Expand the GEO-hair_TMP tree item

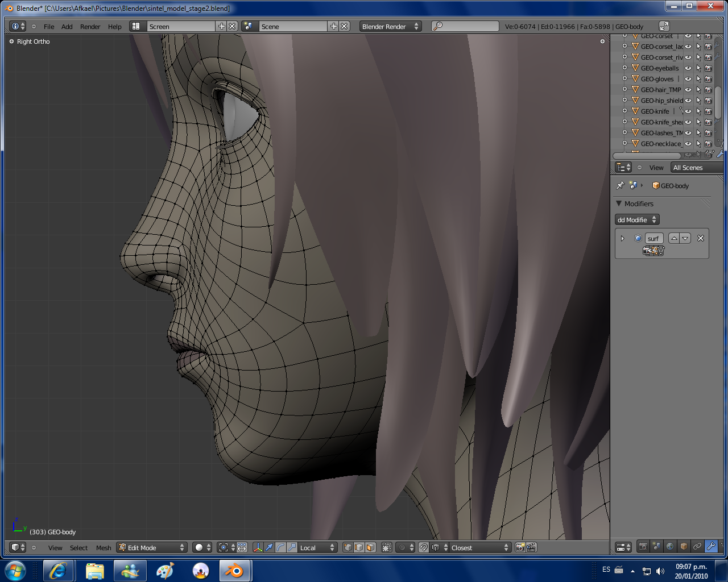pos(624,90)
